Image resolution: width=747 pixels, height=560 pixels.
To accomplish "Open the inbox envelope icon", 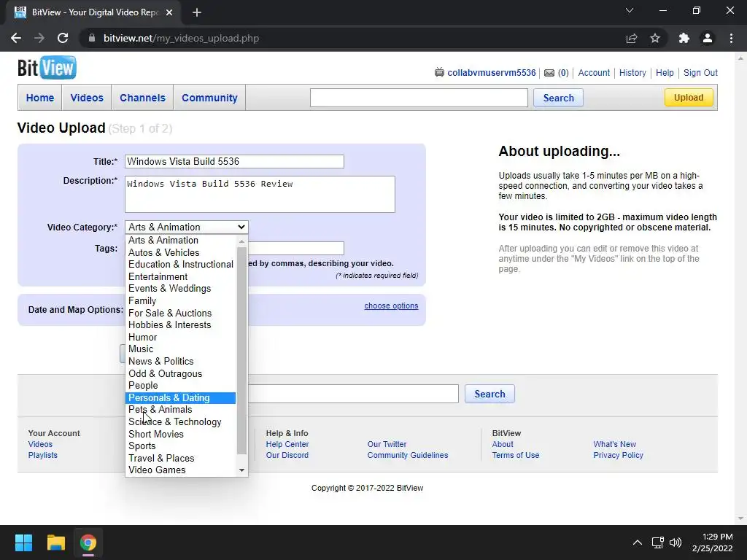I will point(549,73).
